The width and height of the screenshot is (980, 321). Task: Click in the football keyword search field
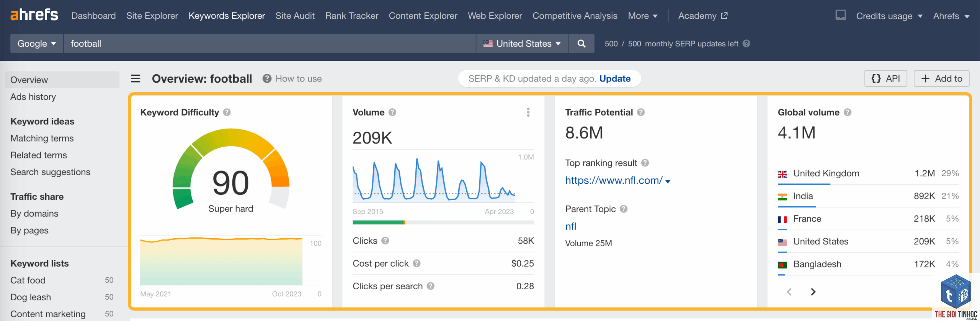point(270,44)
